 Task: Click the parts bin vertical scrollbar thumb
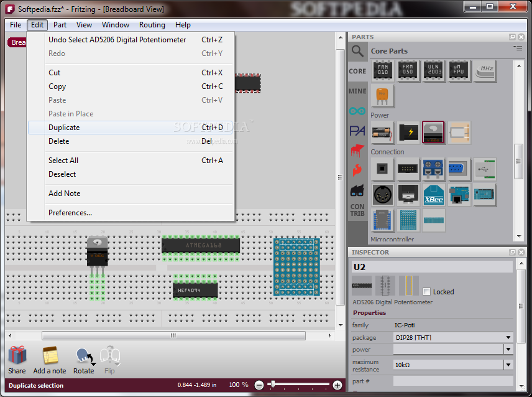click(518, 161)
